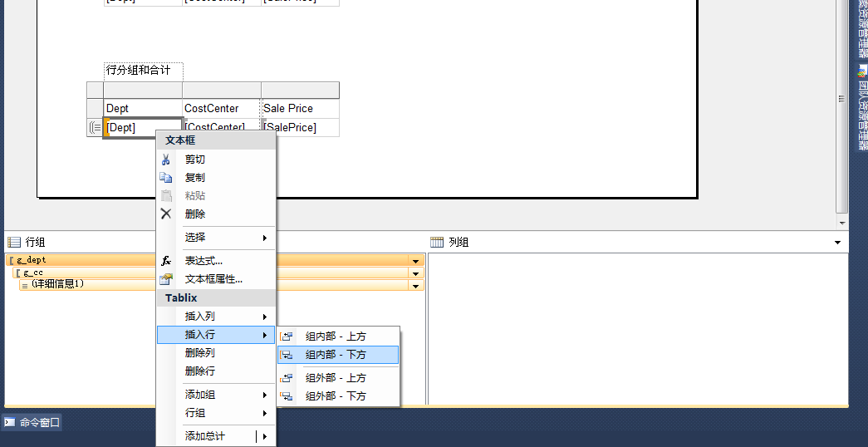Click the Cut scissors icon

165,160
